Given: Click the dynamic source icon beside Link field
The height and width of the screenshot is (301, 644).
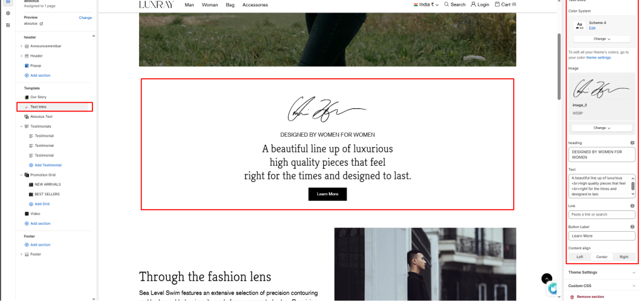Looking at the screenshot, I should 633,206.
